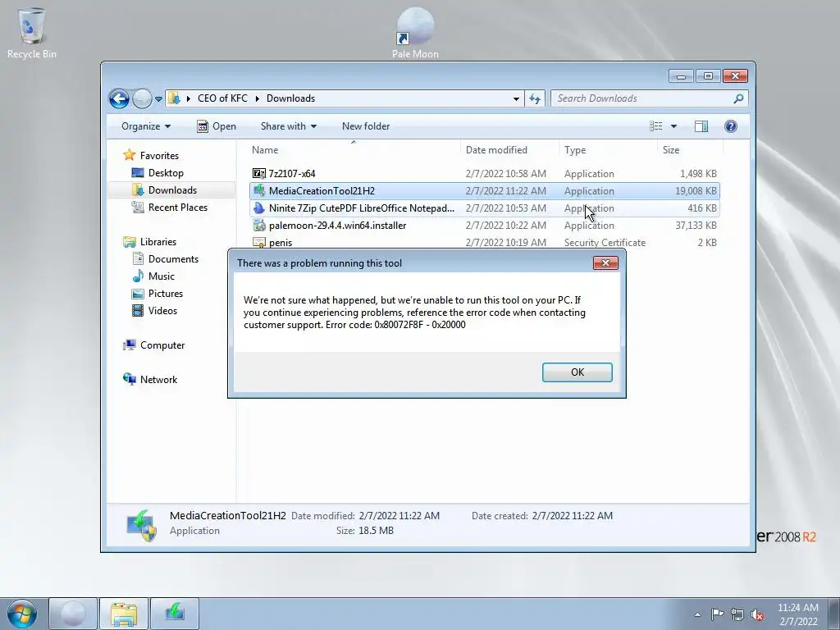Sort by the Size column header
Screen dimensions: 840x630
click(x=690, y=150)
